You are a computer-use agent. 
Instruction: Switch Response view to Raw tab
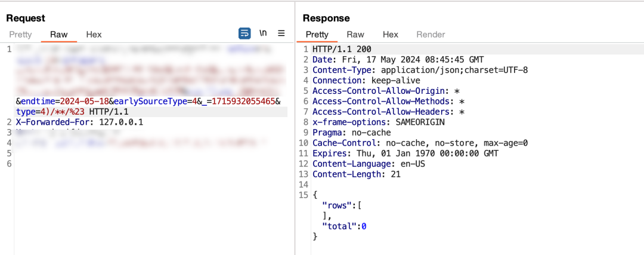tap(355, 35)
